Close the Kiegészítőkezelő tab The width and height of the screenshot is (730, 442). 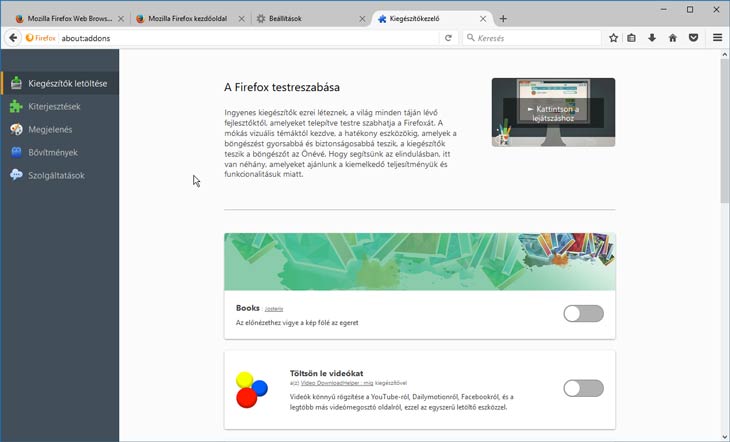[483, 19]
